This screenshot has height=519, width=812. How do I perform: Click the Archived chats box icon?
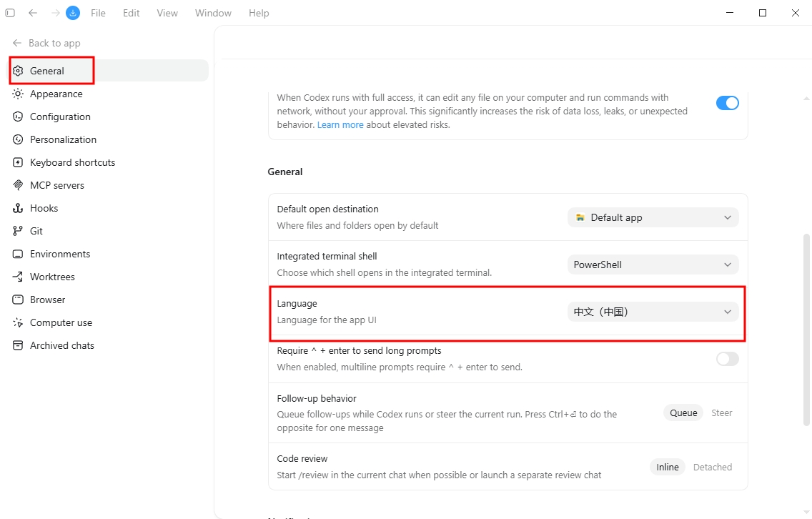pyautogui.click(x=18, y=345)
